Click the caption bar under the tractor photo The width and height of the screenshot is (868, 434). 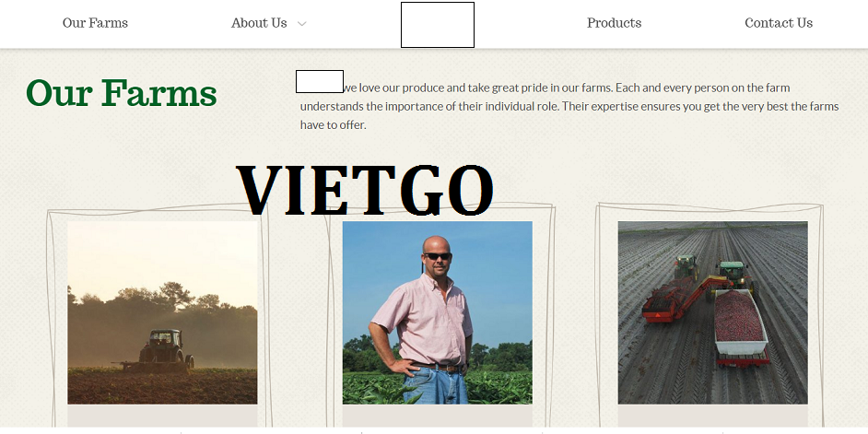[x=162, y=416]
